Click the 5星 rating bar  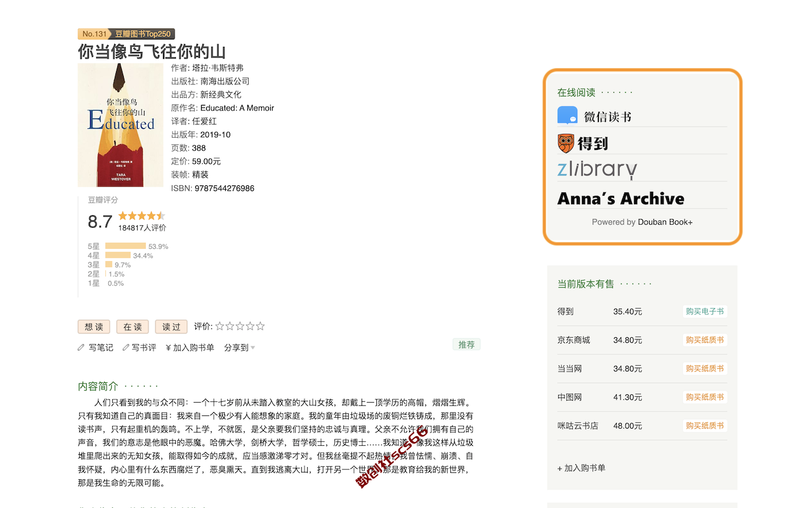coord(126,246)
